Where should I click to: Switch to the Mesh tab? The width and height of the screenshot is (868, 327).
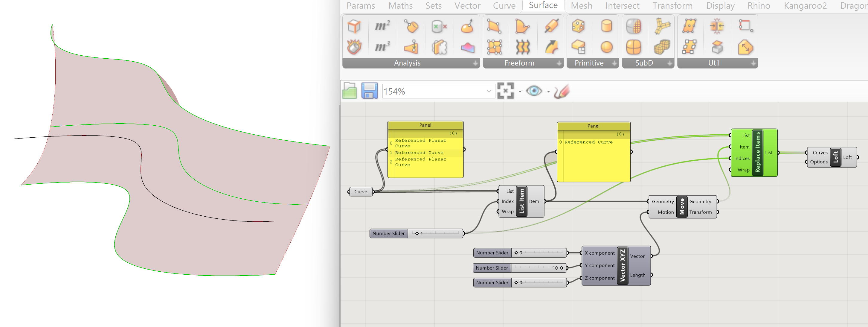tap(581, 6)
